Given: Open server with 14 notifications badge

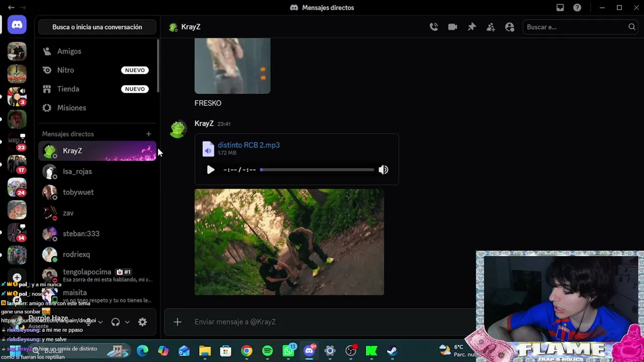Looking at the screenshot, I should [x=17, y=232].
